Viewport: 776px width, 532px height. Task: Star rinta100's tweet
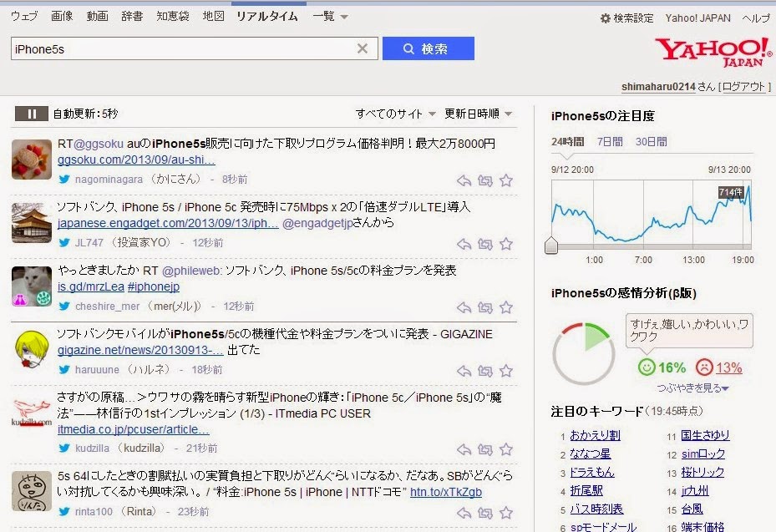point(506,513)
